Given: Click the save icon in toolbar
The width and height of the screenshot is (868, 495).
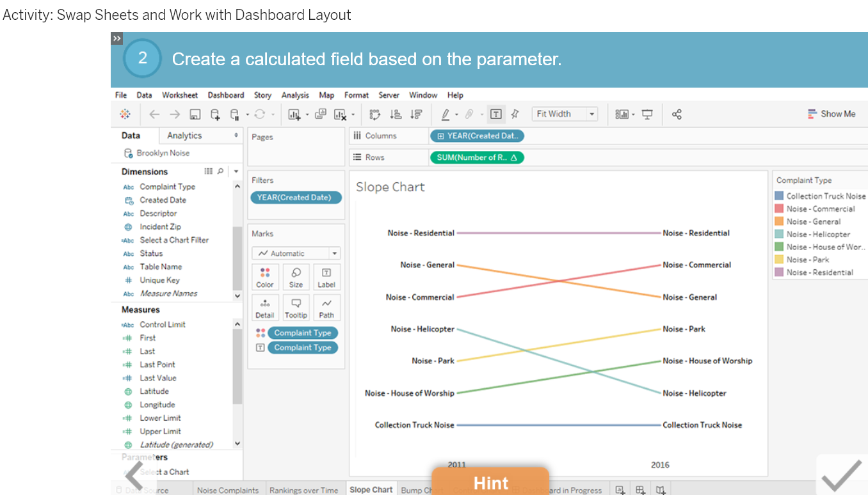Looking at the screenshot, I should point(195,114).
